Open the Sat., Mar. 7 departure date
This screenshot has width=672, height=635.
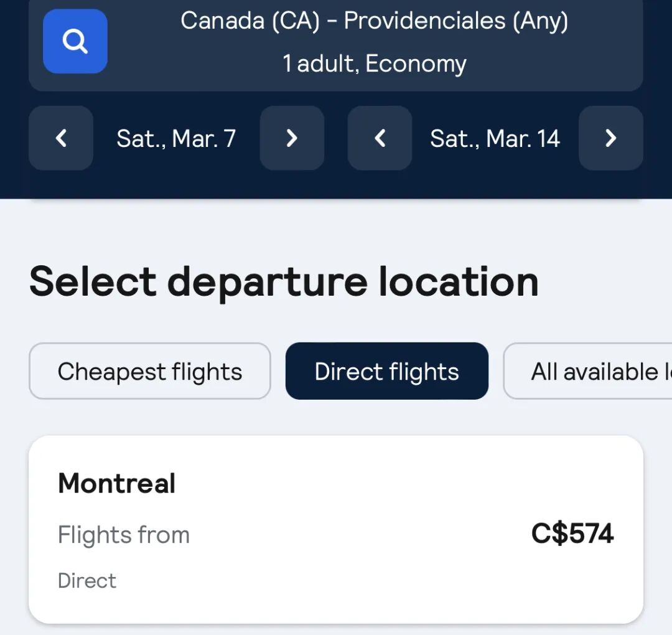[176, 138]
